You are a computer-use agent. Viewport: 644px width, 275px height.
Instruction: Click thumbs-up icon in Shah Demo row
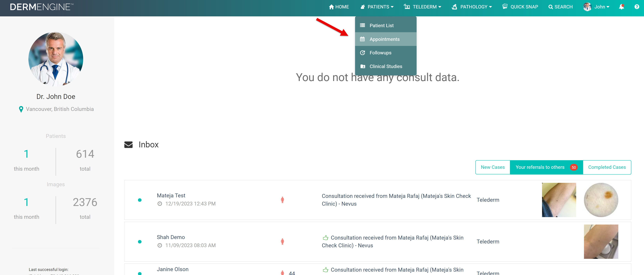(325, 238)
